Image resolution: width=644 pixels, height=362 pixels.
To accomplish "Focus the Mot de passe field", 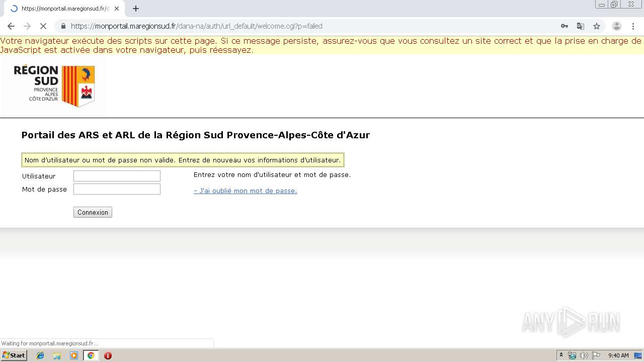I will point(117,189).
